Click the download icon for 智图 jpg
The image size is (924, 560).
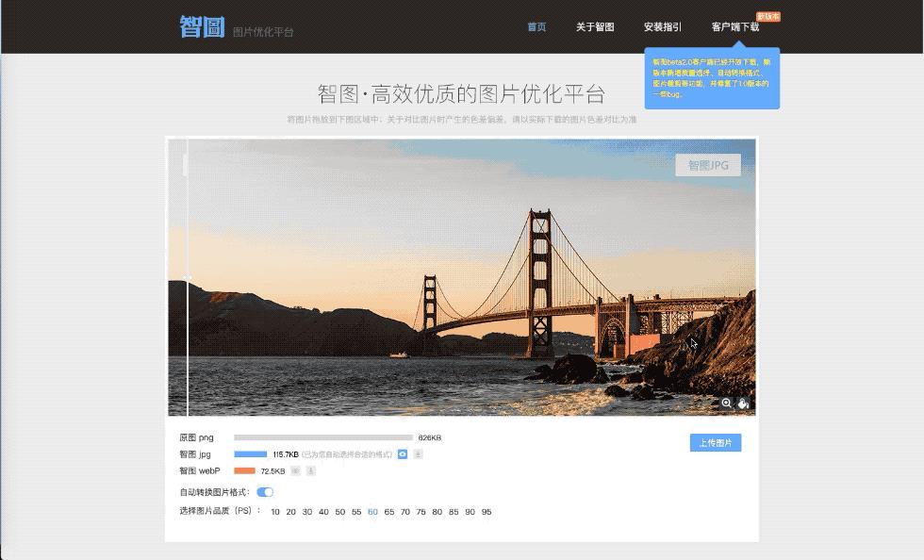click(418, 454)
